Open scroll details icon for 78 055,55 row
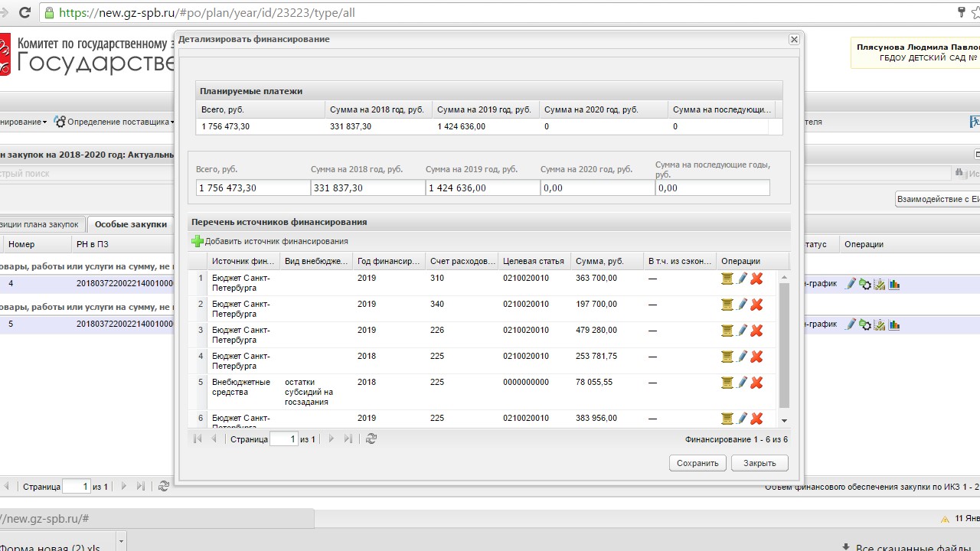Screen dimensions: 980x551 point(727,383)
